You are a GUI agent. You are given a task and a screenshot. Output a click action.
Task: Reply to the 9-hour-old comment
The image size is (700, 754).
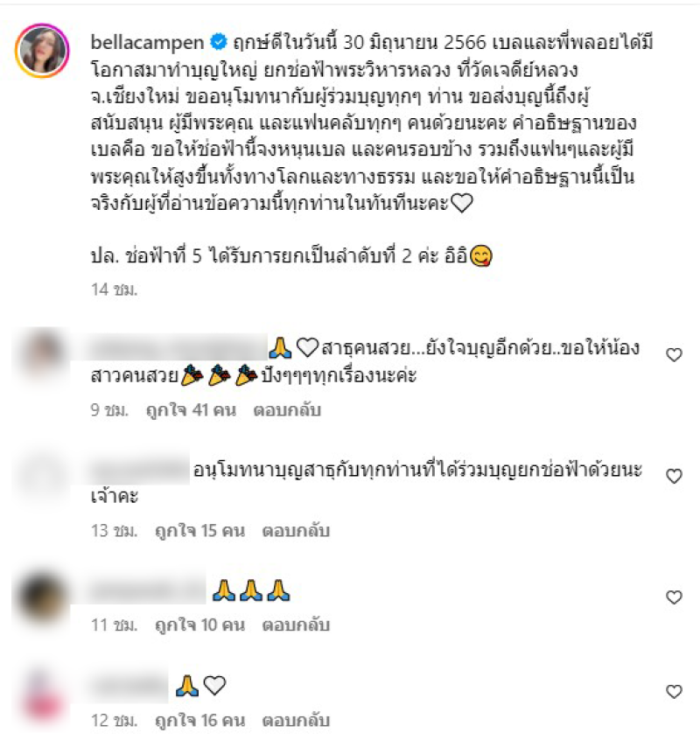(x=287, y=410)
